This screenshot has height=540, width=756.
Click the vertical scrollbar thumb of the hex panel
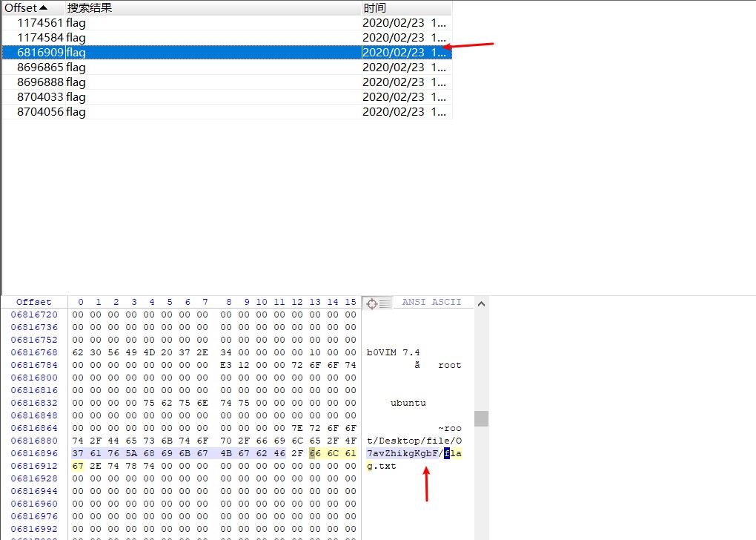[481, 418]
